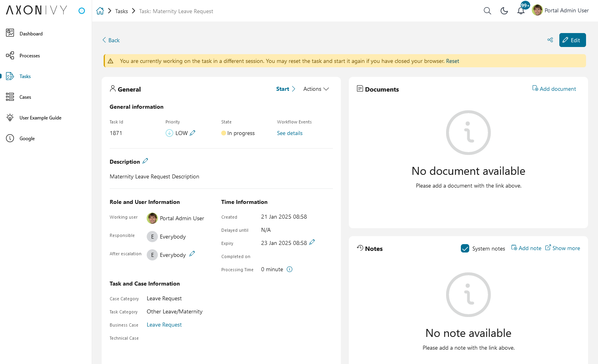The height and width of the screenshot is (364, 598).
Task: Click expiry date 23 Jan 2025 08:58
Action: click(284, 243)
